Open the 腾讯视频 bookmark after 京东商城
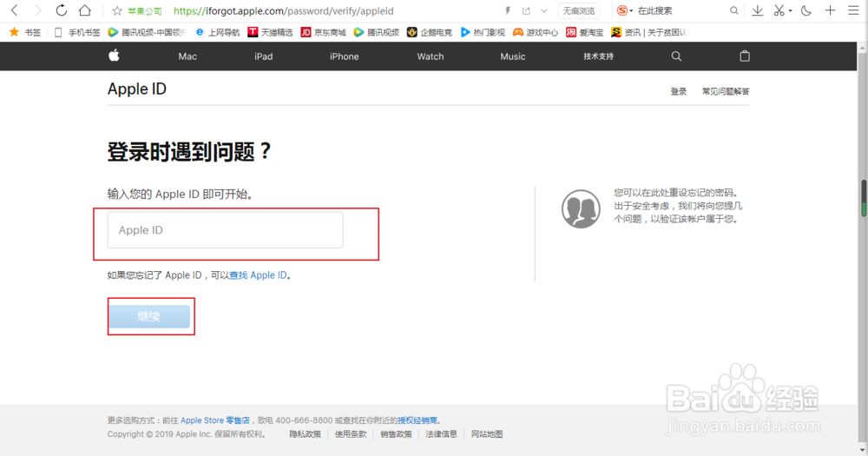This screenshot has width=868, height=456. (x=377, y=32)
